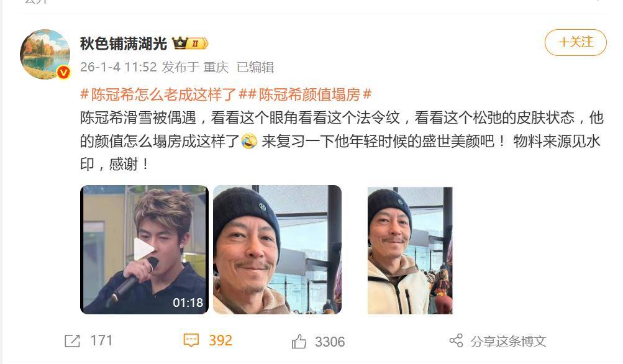623x364 pixels.
Task: Open username 秋色铺满湖光 profile
Action: pos(123,43)
